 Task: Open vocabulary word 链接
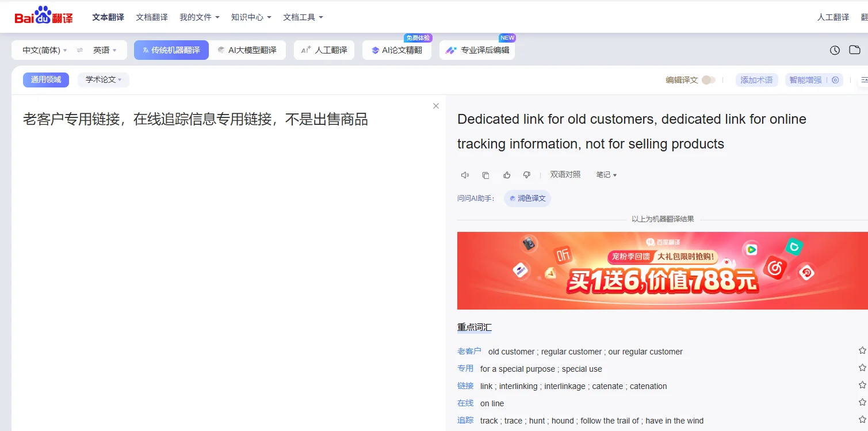(x=465, y=386)
